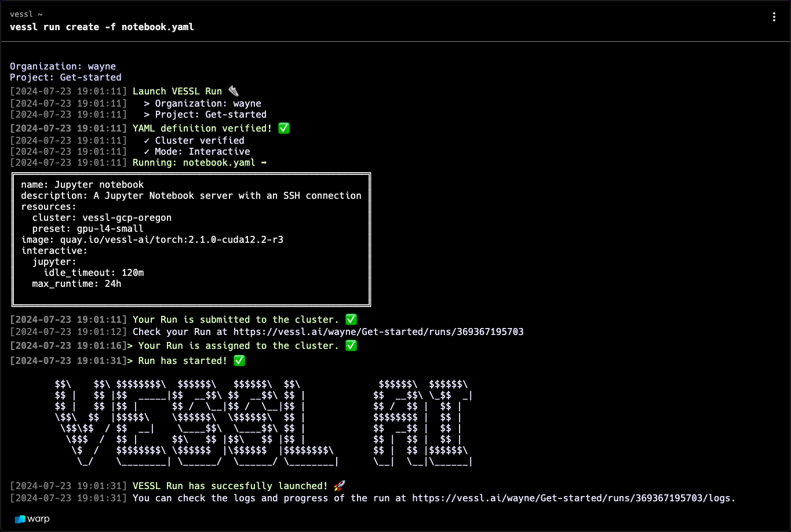Screen dimensions: 791x532
Task: Click 'interactive:' key in YAML box
Action: tap(54, 250)
